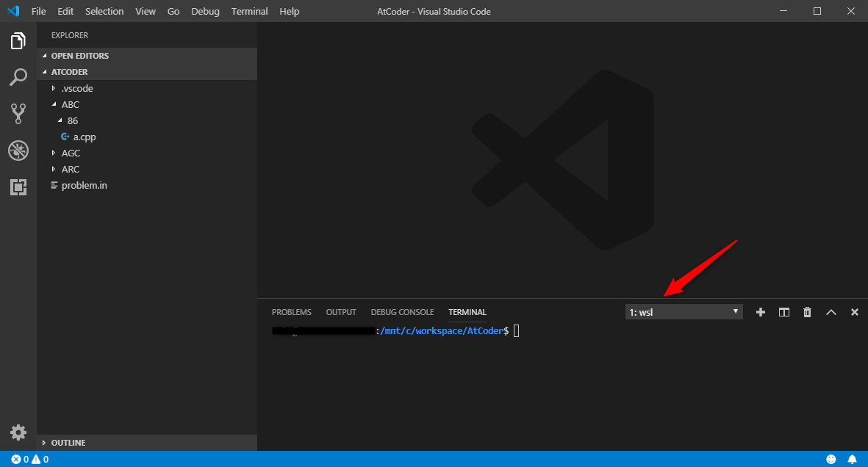Switch to the PROBLEMS tab

291,312
